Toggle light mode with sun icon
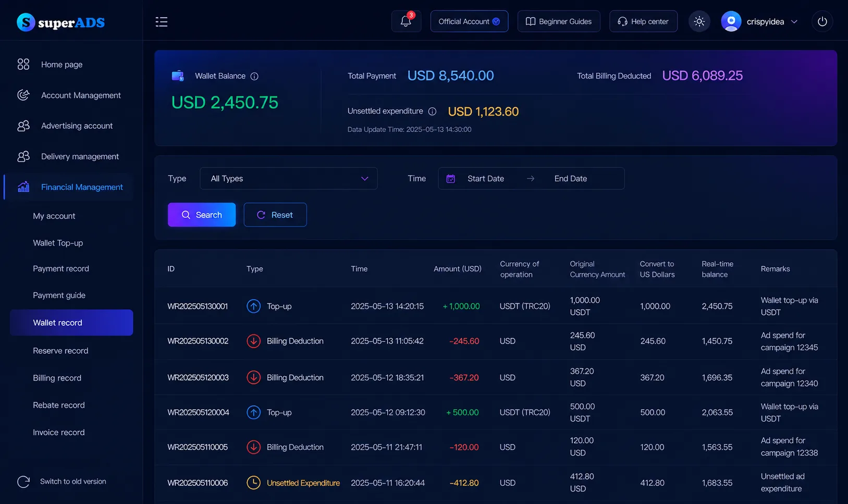This screenshot has width=848, height=504. click(x=699, y=21)
